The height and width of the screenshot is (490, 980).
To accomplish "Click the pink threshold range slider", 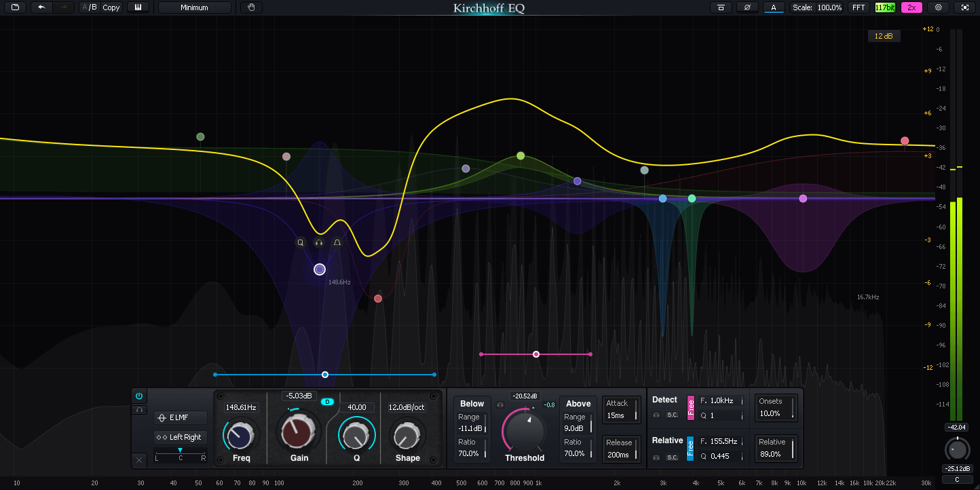I will 536,354.
